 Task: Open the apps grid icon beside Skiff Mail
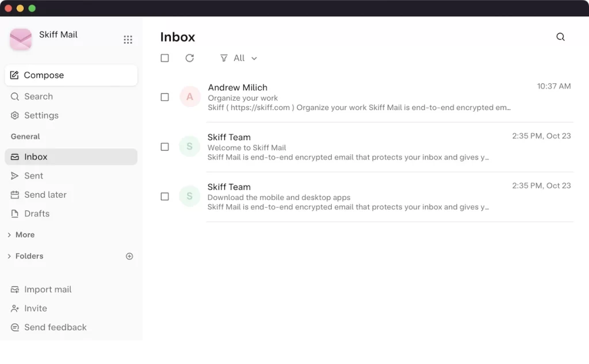pyautogui.click(x=128, y=40)
